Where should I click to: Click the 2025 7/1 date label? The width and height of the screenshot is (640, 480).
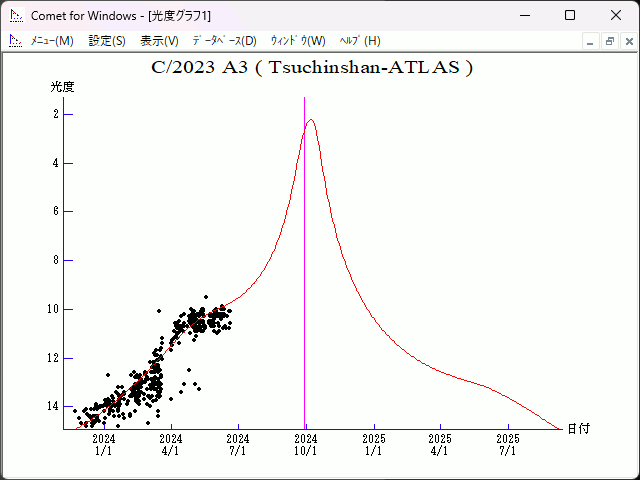tap(508, 445)
